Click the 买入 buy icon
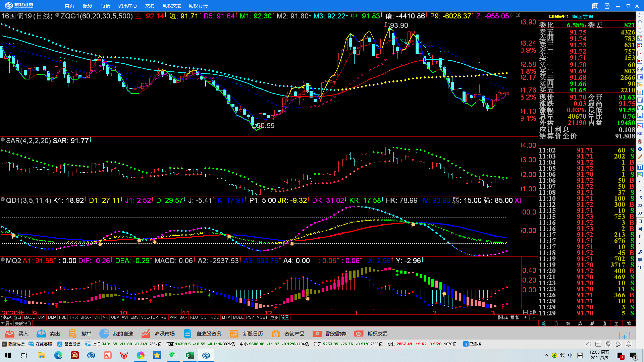This screenshot has width=644, height=362. [10, 334]
